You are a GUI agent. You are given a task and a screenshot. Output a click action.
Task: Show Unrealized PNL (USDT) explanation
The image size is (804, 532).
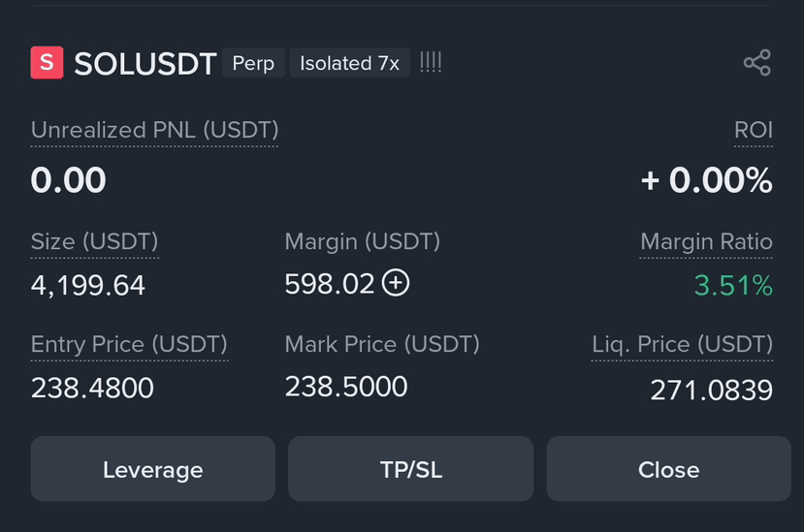[154, 130]
